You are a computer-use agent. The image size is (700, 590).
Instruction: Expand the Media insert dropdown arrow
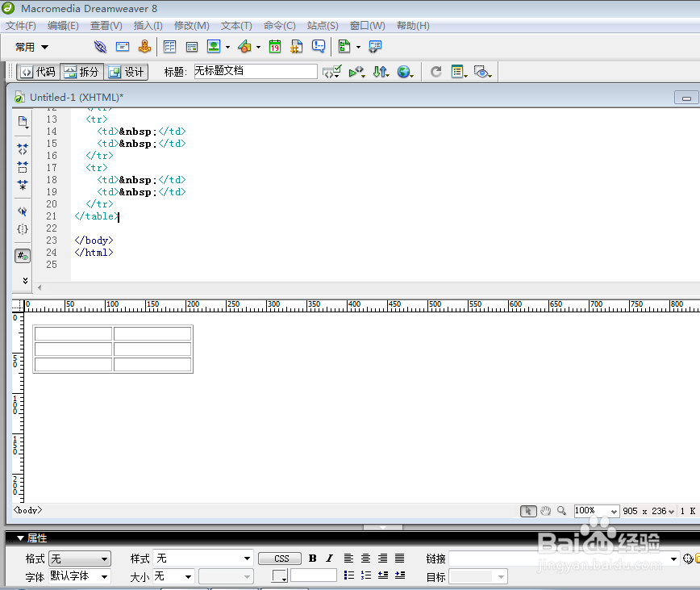click(259, 47)
